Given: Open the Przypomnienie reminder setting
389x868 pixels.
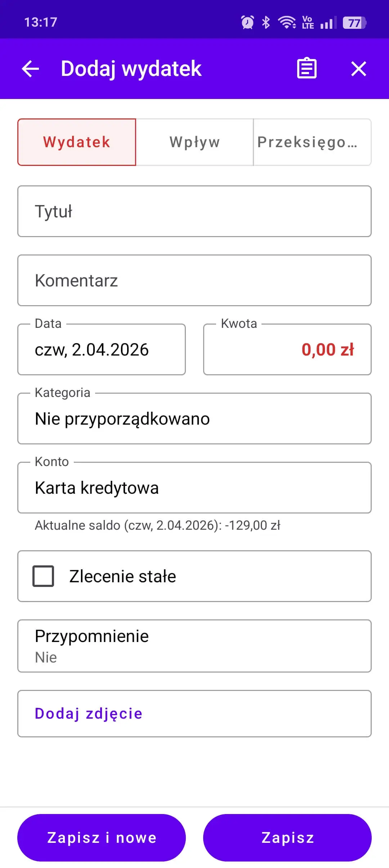Looking at the screenshot, I should point(194,646).
